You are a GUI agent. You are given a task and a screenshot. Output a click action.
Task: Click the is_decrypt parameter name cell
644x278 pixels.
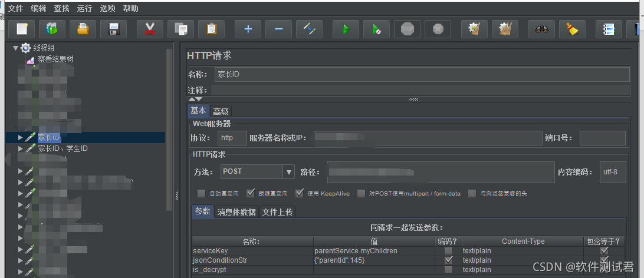pos(252,269)
